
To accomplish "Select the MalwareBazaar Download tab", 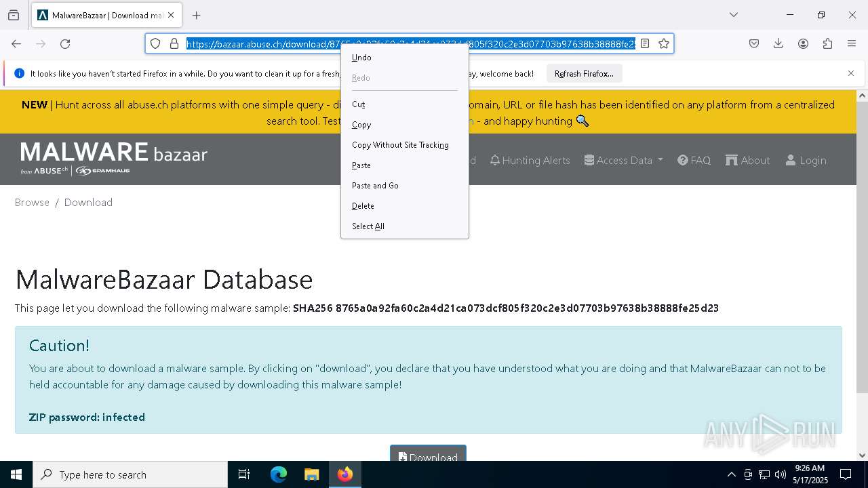I will (x=106, y=15).
